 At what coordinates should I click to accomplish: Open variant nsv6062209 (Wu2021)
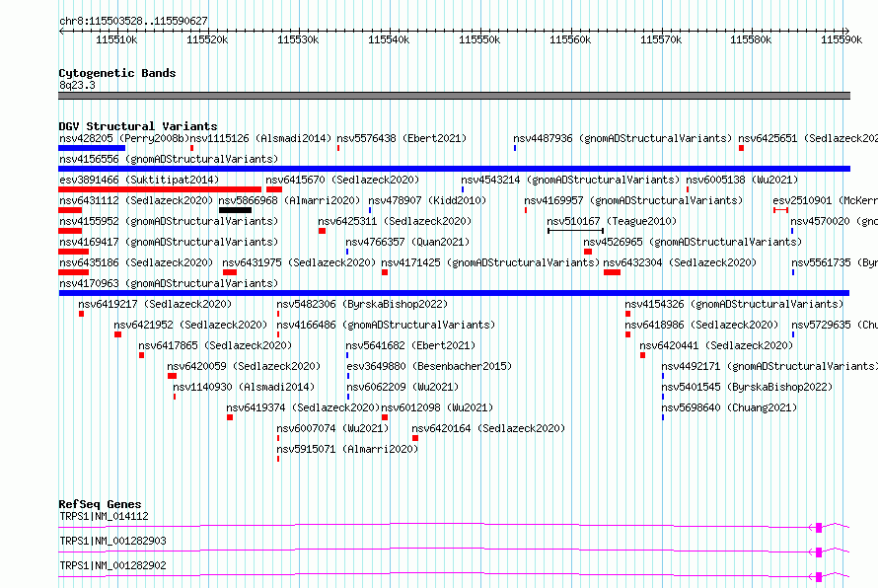point(402,387)
